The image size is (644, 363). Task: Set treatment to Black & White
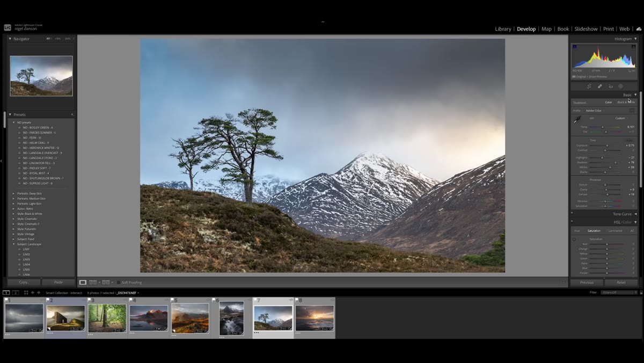pos(626,102)
